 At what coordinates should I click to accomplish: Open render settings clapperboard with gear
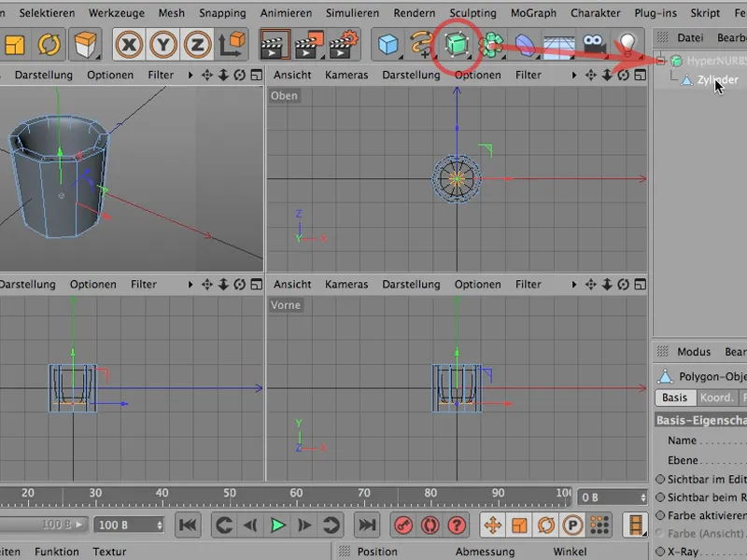coord(344,44)
